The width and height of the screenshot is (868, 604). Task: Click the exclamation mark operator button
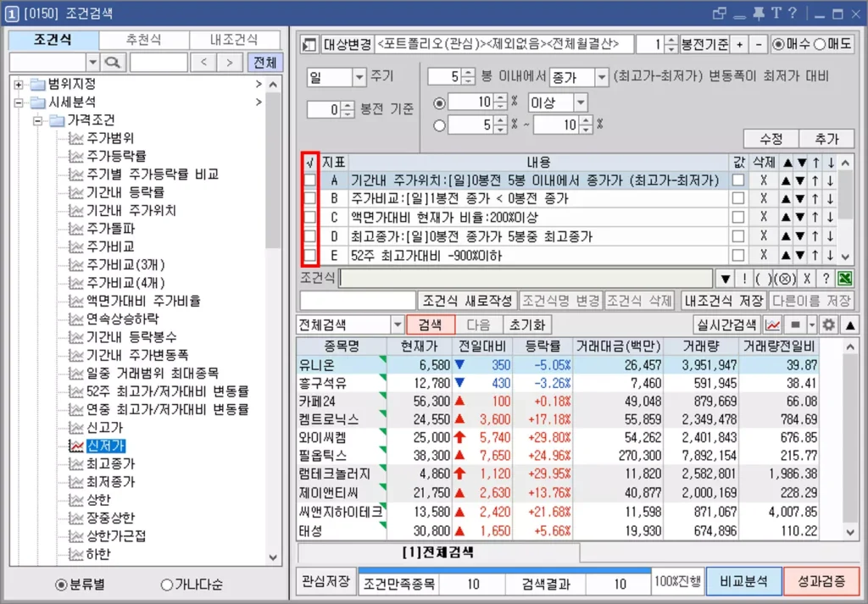point(744,279)
